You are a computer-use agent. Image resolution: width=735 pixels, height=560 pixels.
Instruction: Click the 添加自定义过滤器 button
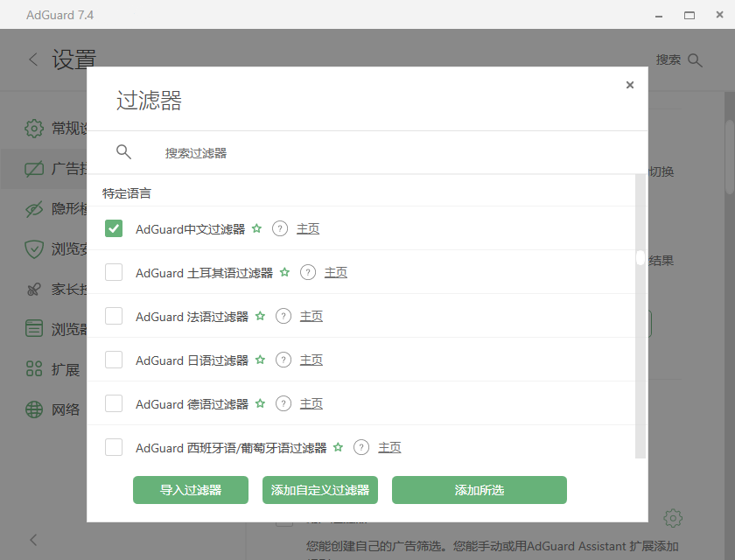320,490
